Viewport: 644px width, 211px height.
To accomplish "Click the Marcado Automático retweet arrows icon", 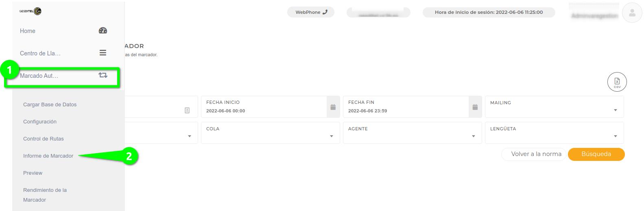I will 103,75.
